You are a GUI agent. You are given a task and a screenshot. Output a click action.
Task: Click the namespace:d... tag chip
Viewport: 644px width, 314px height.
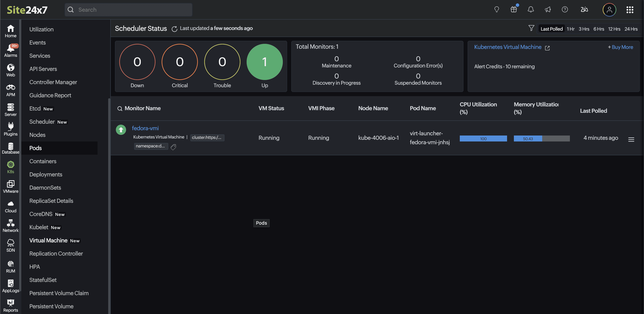coord(151,146)
